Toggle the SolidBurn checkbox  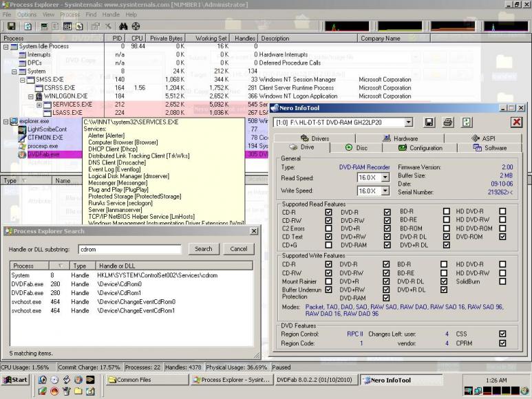pyautogui.click(x=502, y=281)
